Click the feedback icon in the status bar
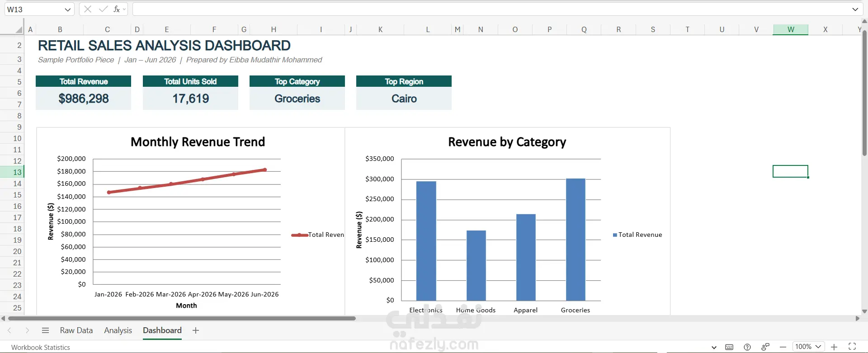The height and width of the screenshot is (353, 868). 765,347
